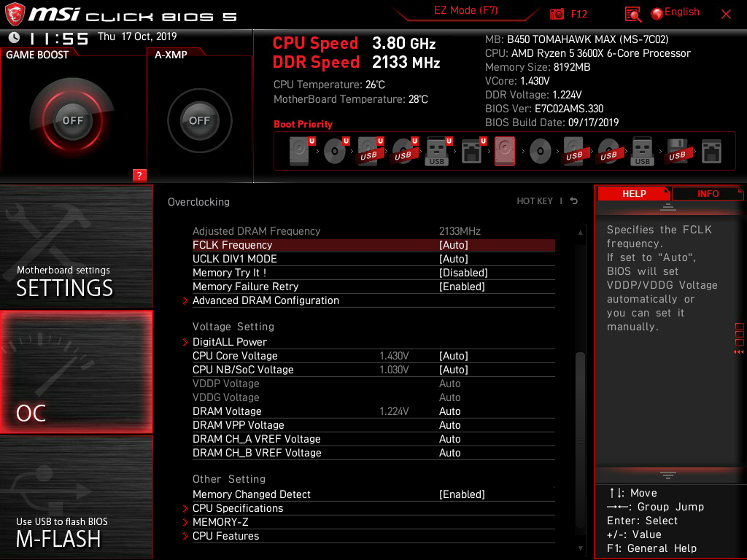Click the greyed VDDG Voltage row
This screenshot has width=747, height=560.
(x=373, y=397)
